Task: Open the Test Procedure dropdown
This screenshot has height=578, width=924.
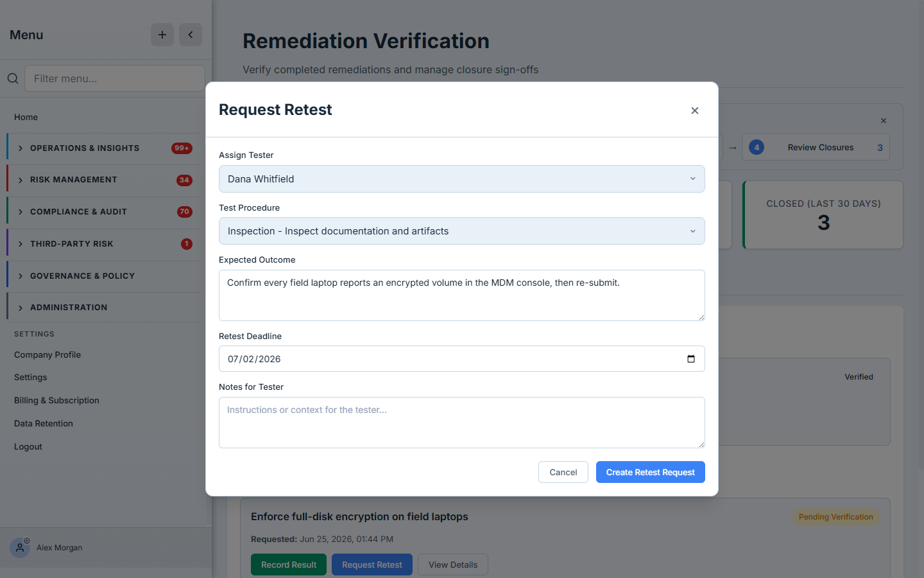Action: (462, 231)
